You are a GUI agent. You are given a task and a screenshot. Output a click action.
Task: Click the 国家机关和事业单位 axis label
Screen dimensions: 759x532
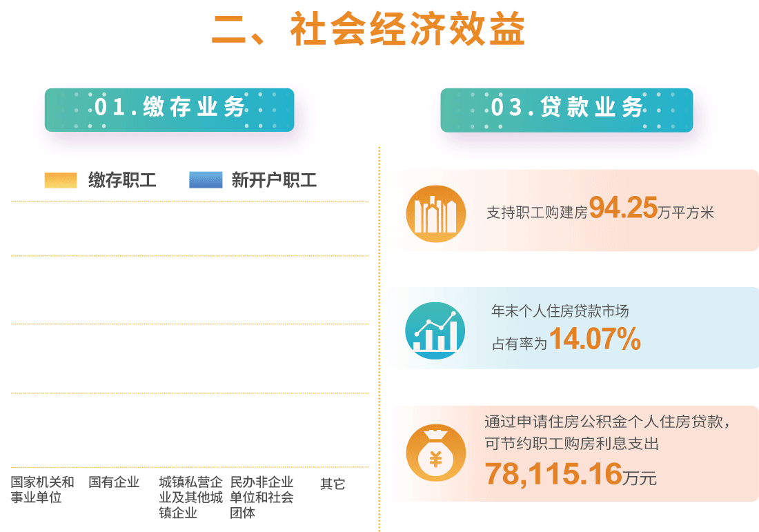(42, 489)
